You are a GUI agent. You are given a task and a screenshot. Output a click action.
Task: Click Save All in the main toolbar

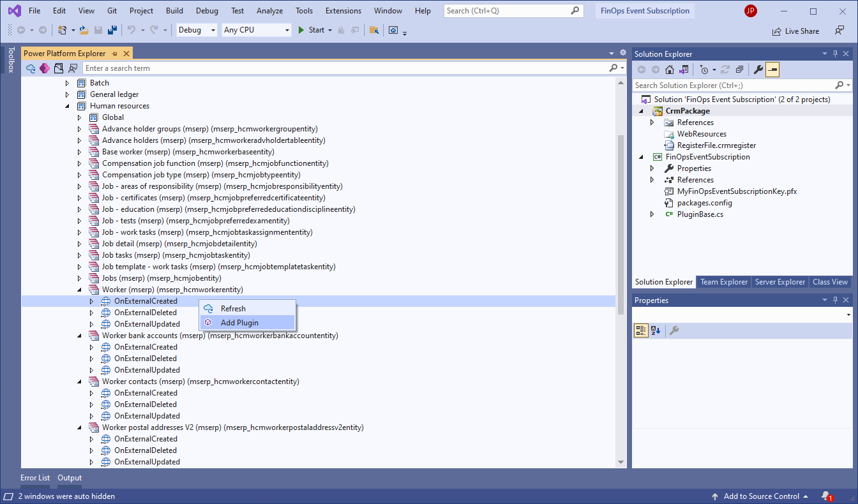point(112,30)
